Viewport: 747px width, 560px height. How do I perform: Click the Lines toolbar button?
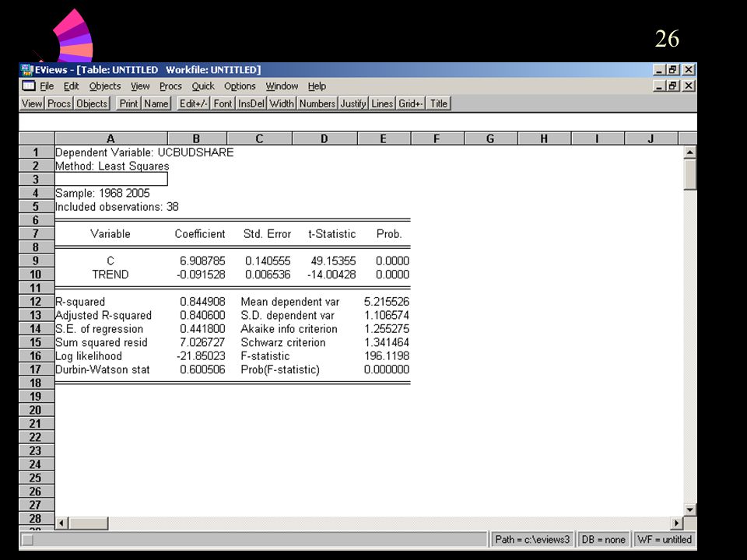coord(382,103)
